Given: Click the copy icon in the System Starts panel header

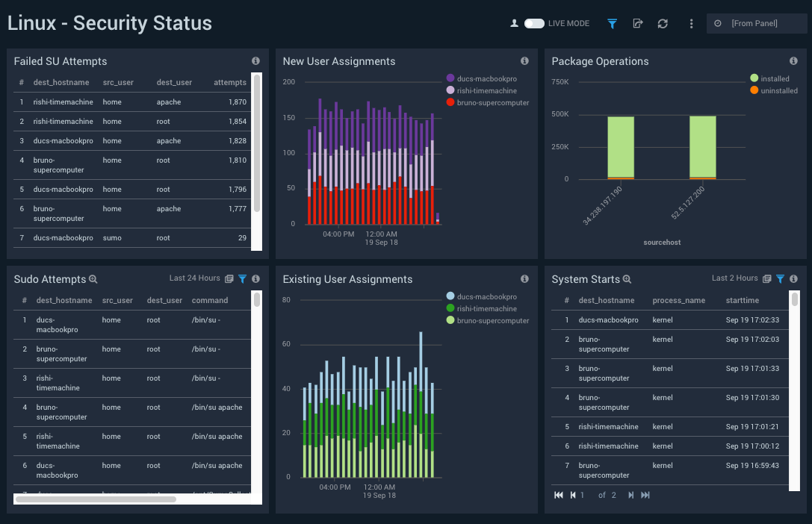Looking at the screenshot, I should click(766, 278).
